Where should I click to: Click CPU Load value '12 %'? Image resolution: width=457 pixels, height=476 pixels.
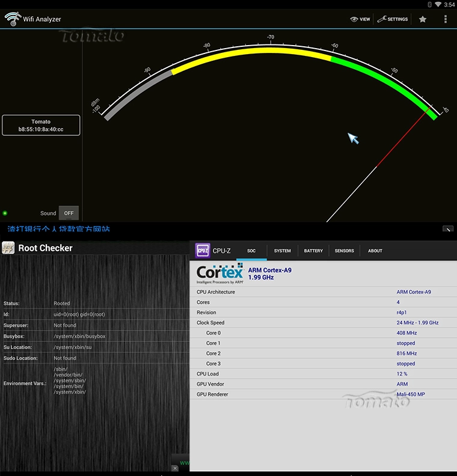(x=402, y=374)
